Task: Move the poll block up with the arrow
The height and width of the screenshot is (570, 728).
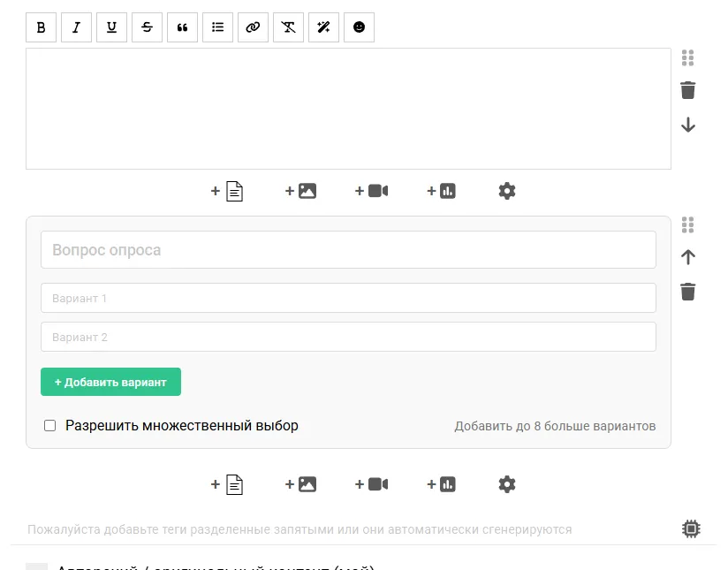Action: (x=687, y=257)
